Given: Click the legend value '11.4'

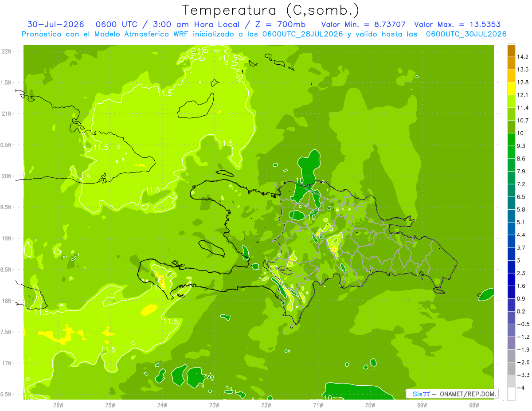Looking at the screenshot, I should (523, 108).
